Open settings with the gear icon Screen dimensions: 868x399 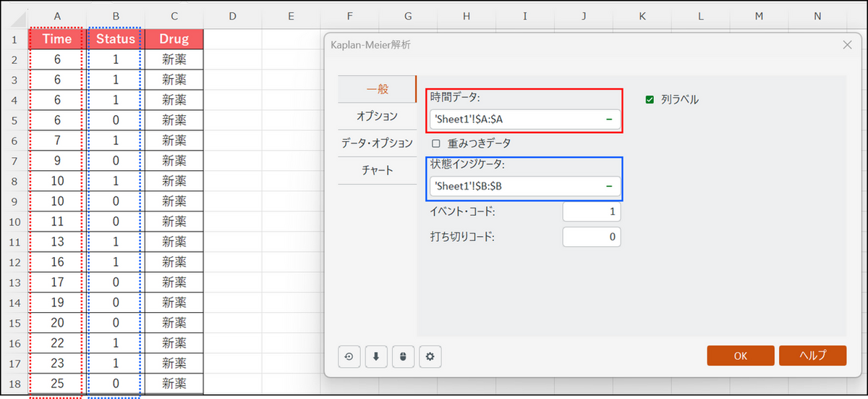pyautogui.click(x=430, y=356)
